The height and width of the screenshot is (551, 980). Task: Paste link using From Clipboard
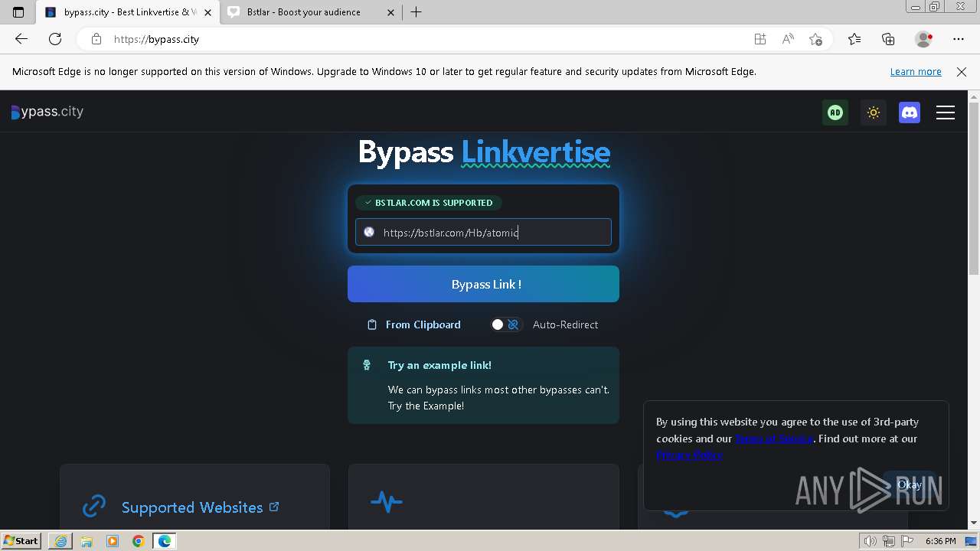[414, 324]
